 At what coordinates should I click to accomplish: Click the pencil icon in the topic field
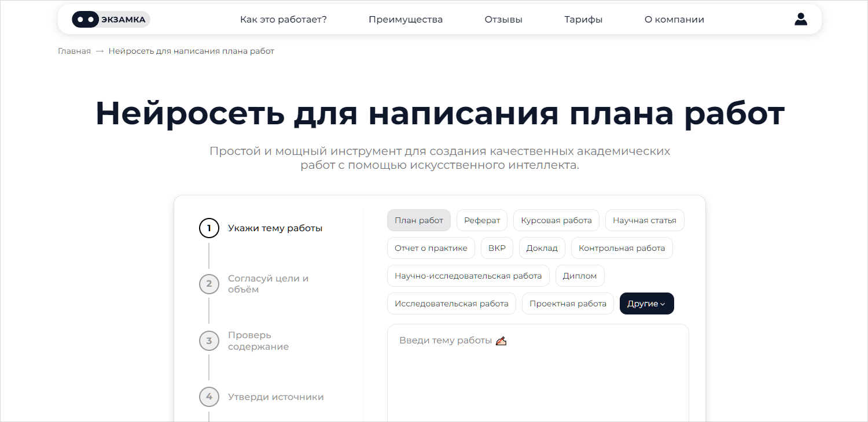pyautogui.click(x=501, y=340)
